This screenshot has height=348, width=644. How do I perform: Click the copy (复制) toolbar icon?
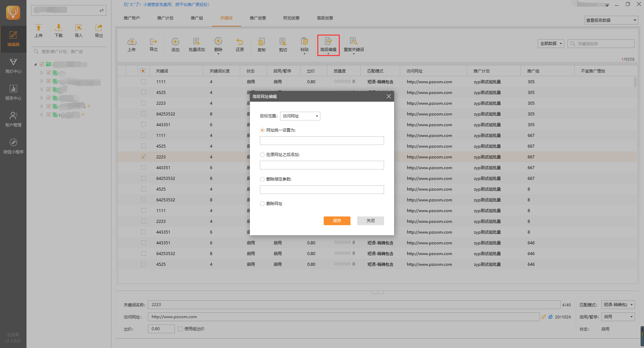click(262, 45)
